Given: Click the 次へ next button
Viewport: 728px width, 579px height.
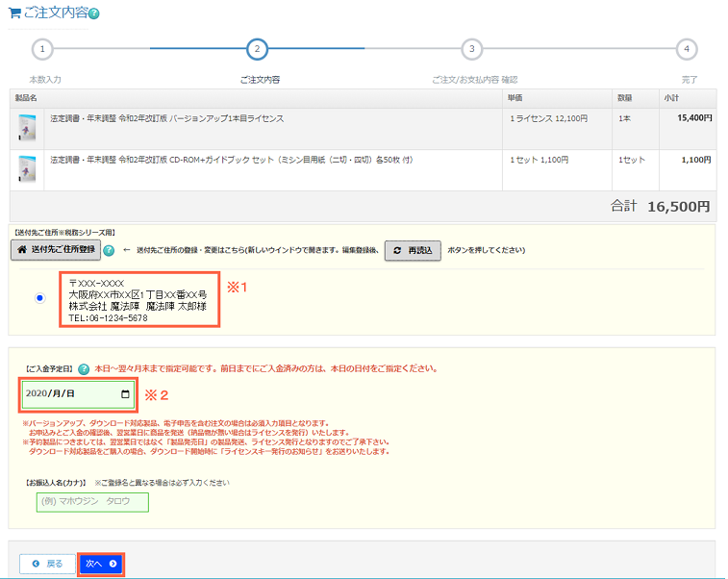Looking at the screenshot, I should [x=101, y=564].
